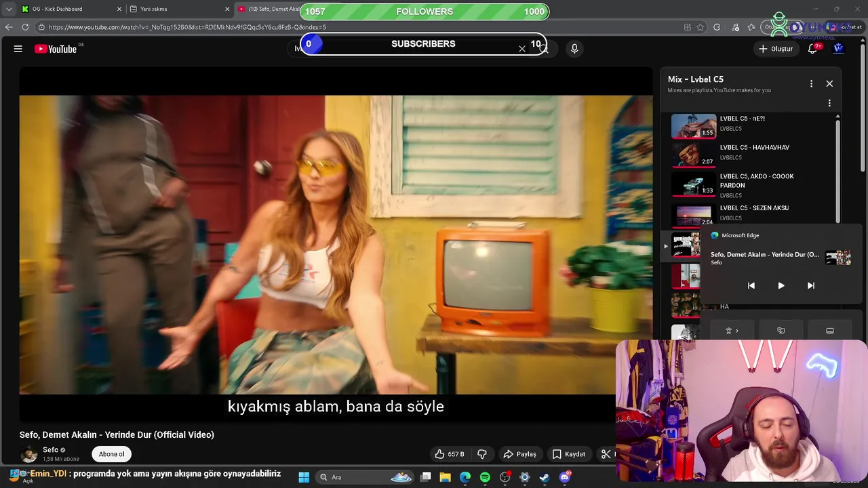
Task: Open the Sefo channel name link
Action: click(51, 450)
